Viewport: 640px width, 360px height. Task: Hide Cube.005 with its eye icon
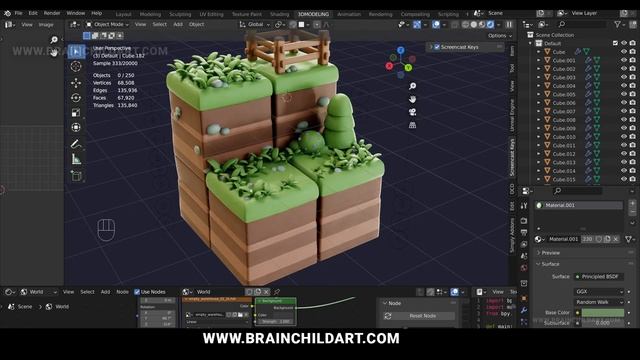click(x=624, y=94)
